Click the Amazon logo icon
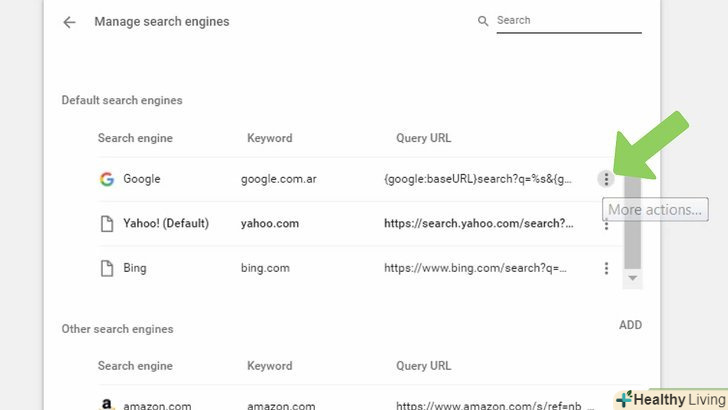The width and height of the screenshot is (728, 410). pos(106,405)
